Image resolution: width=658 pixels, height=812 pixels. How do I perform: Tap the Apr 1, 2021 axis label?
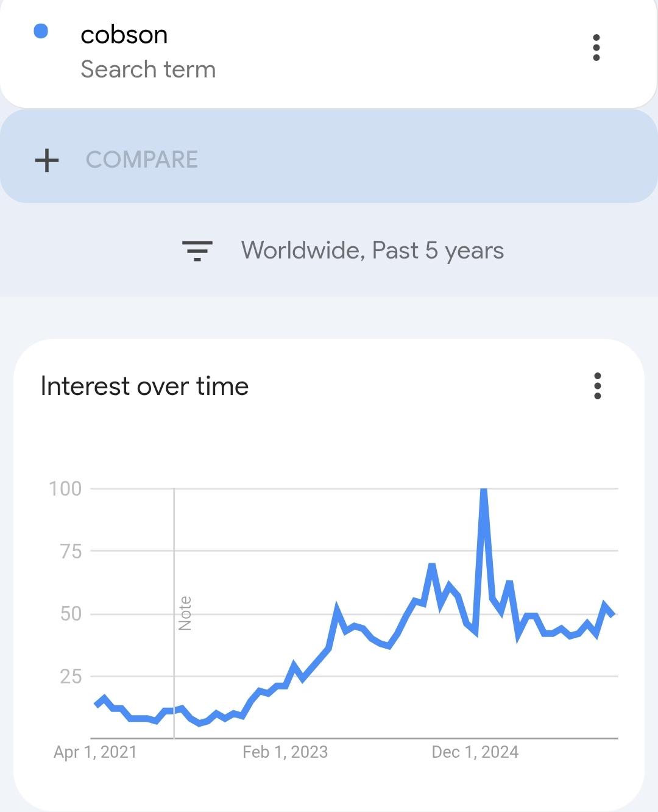(95, 752)
